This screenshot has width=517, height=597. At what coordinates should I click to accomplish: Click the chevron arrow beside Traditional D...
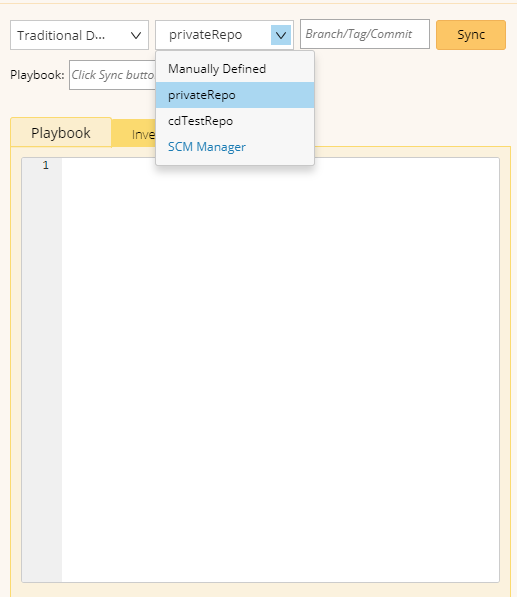pos(136,35)
